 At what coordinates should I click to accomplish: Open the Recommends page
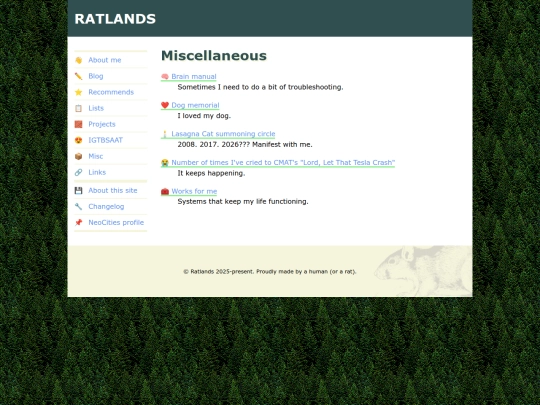111,92
